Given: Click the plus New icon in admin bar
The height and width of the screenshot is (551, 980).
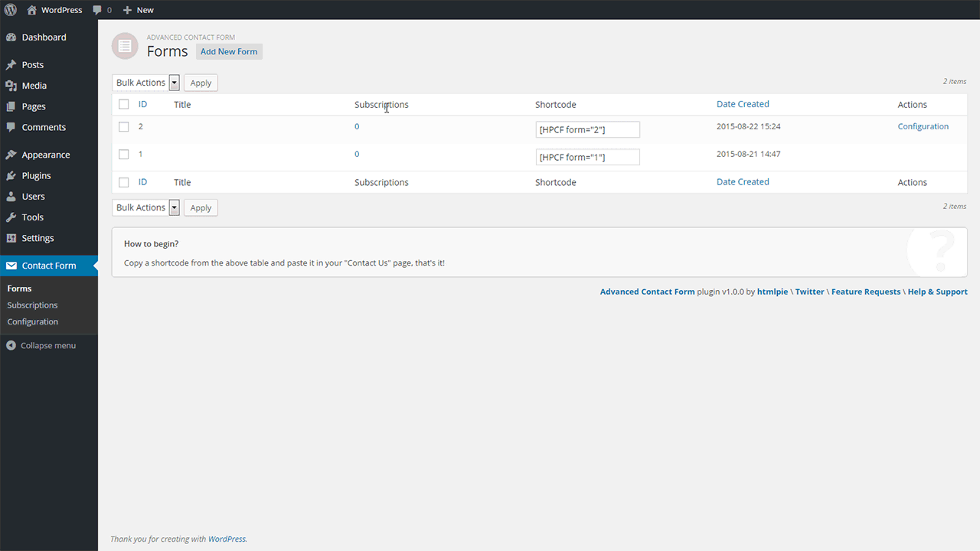Looking at the screenshot, I should pos(127,10).
